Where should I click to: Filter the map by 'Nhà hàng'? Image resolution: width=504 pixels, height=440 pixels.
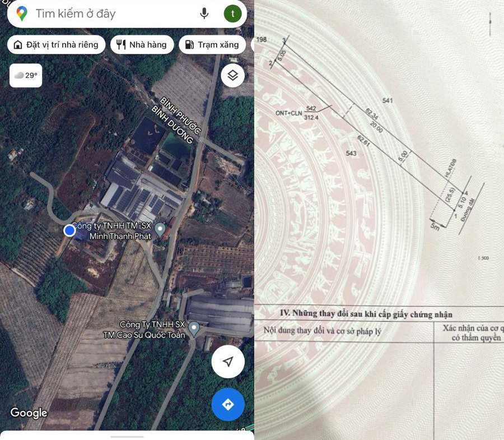(142, 45)
